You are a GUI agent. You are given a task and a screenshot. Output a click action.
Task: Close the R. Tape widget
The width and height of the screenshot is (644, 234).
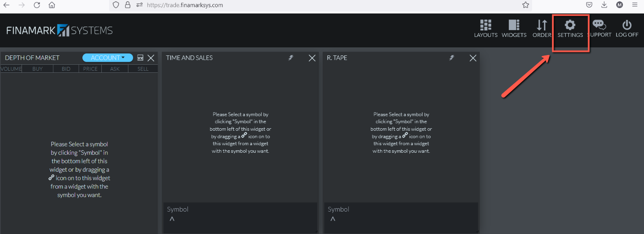click(x=473, y=58)
